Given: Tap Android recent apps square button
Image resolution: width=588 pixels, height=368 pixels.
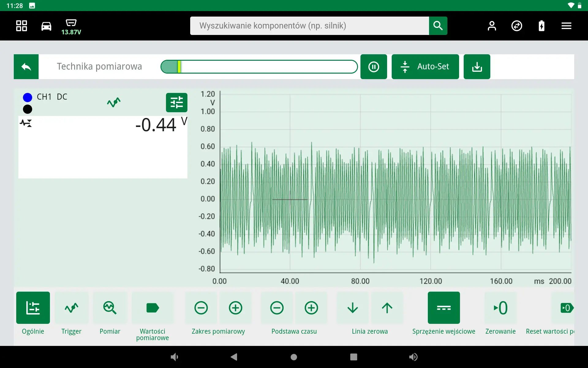Looking at the screenshot, I should click(x=354, y=357).
